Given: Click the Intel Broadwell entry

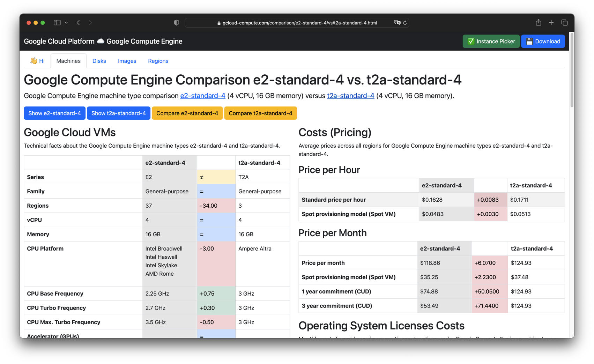Looking at the screenshot, I should pyautogui.click(x=164, y=248).
